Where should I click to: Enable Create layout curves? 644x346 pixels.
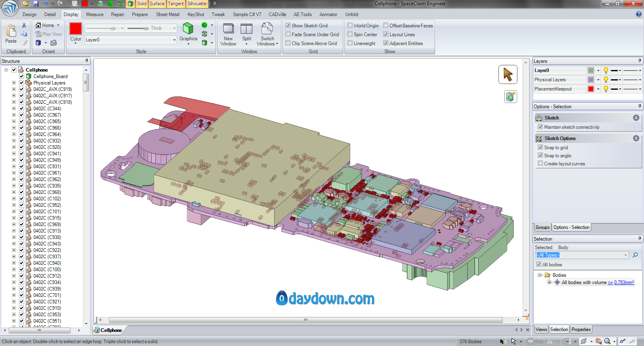tap(541, 163)
